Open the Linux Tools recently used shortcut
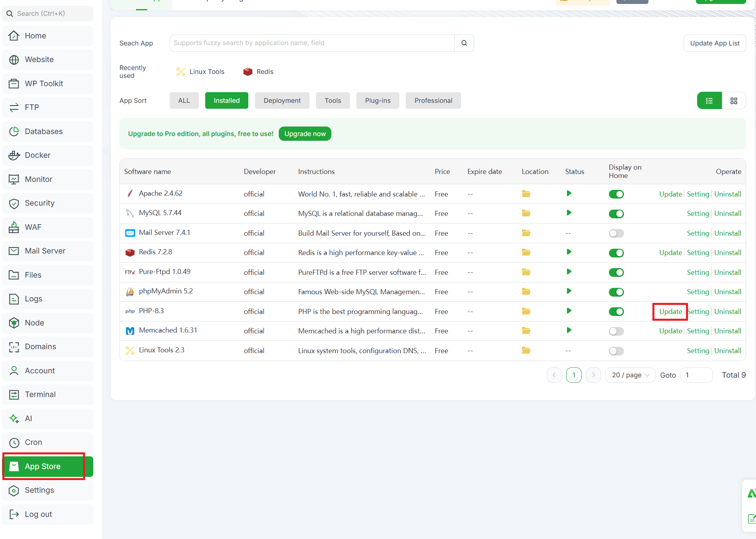 coord(200,72)
